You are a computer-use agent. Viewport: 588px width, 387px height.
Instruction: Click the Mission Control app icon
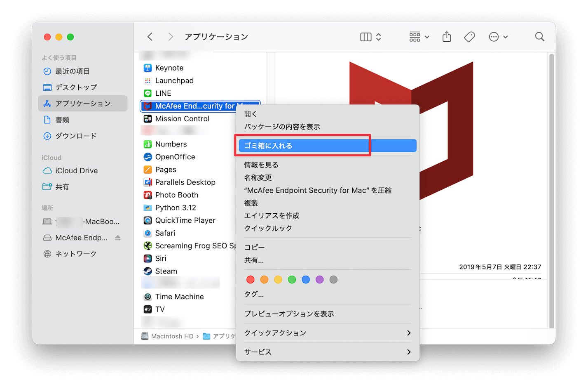(x=148, y=119)
